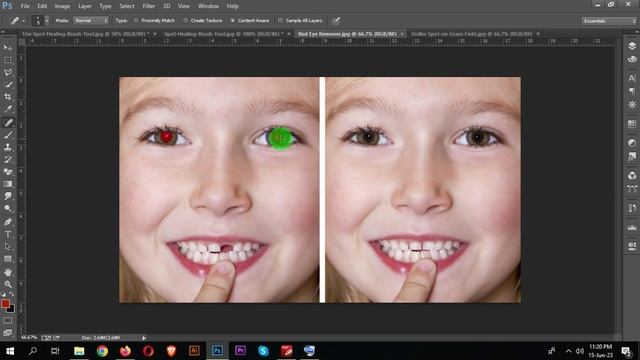Open the Character panel icon

[632, 78]
